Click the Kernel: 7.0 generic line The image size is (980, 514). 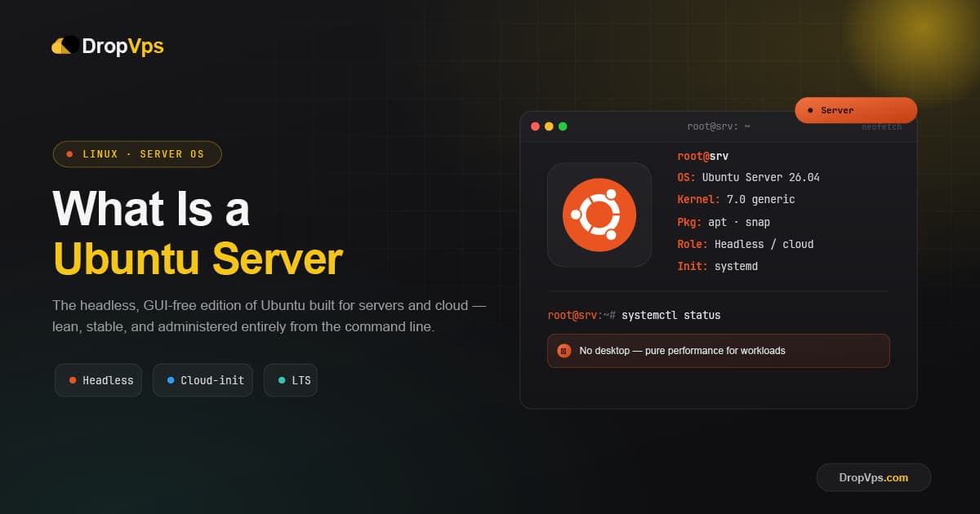coord(736,200)
